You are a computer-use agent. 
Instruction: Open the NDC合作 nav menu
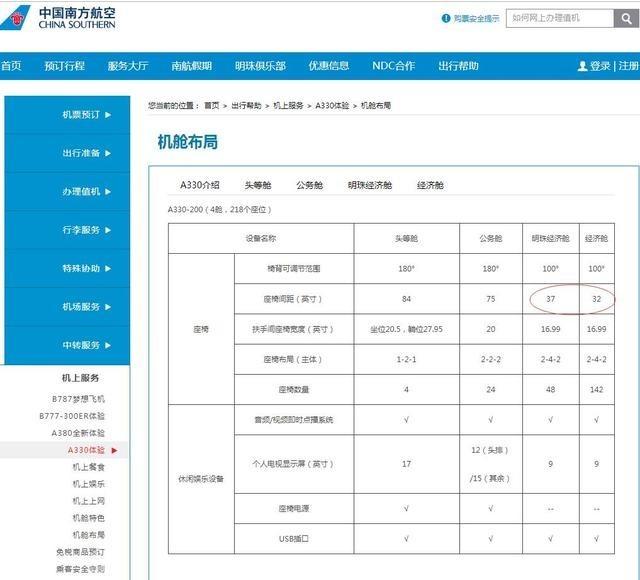point(393,66)
